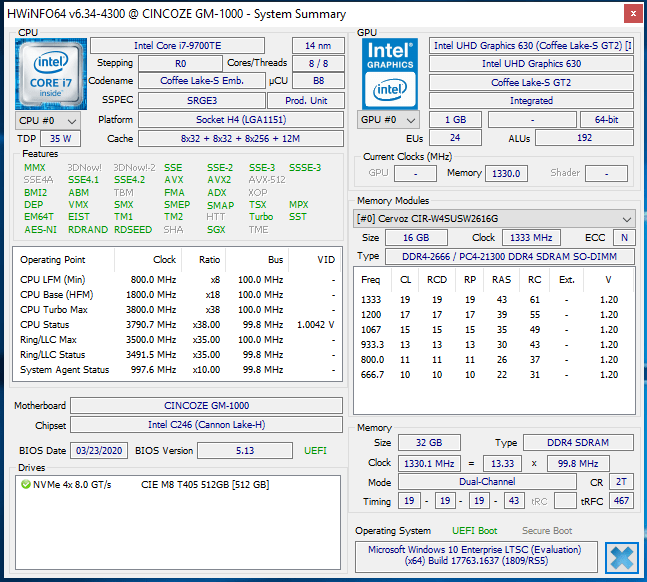Screen dimensions: 647x582
Task: Click the cache 8x32 + 8x32 + 8x256 + 12M field
Action: click(x=241, y=139)
